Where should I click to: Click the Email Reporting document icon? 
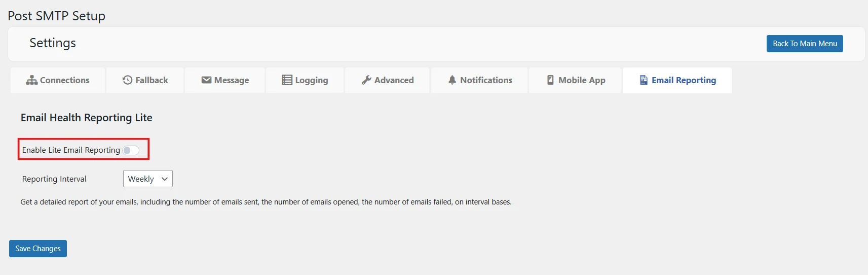point(644,80)
